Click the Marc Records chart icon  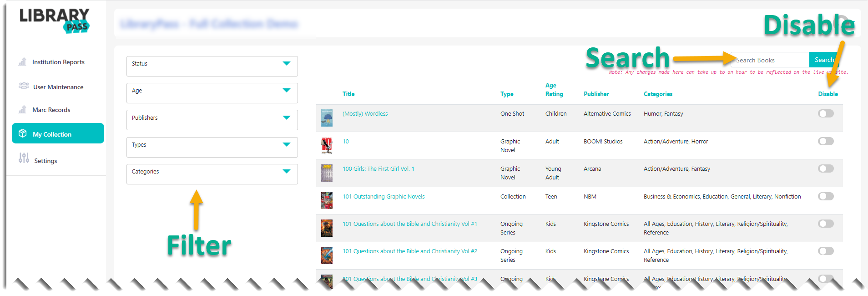[x=22, y=109]
